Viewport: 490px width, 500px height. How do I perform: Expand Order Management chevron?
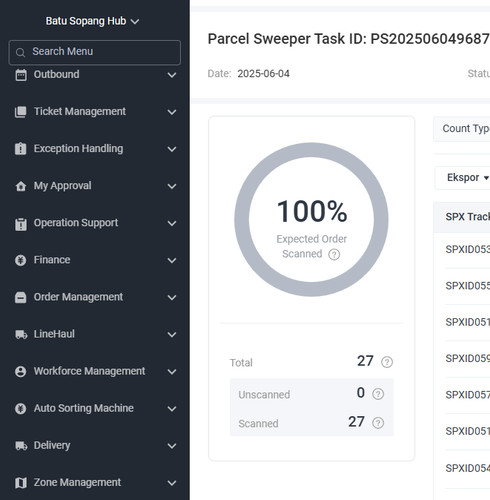click(x=172, y=297)
